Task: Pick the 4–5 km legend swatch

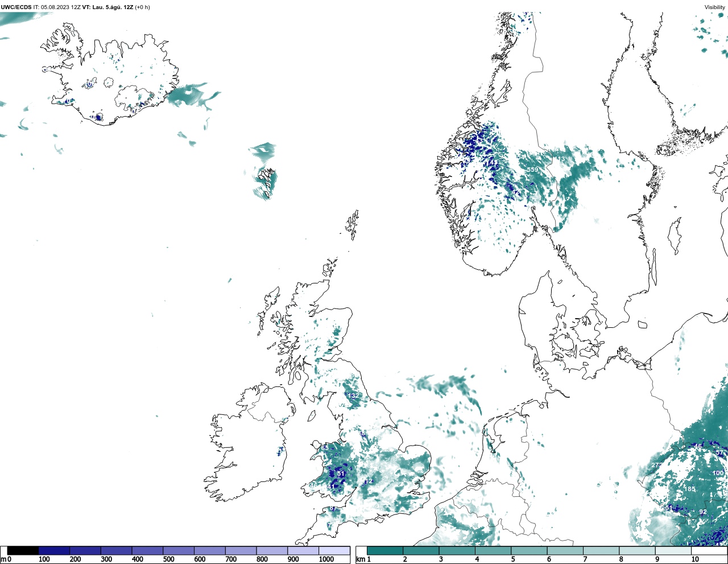Action: click(493, 550)
